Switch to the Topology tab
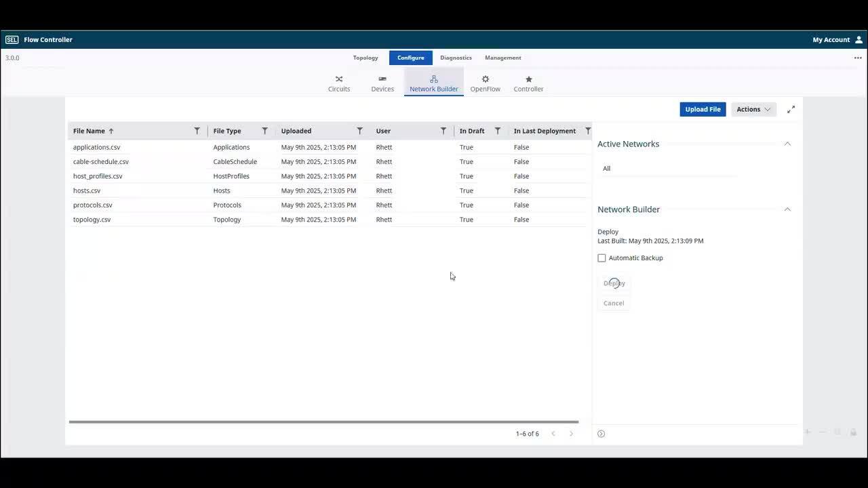This screenshot has width=868, height=488. click(x=366, y=58)
